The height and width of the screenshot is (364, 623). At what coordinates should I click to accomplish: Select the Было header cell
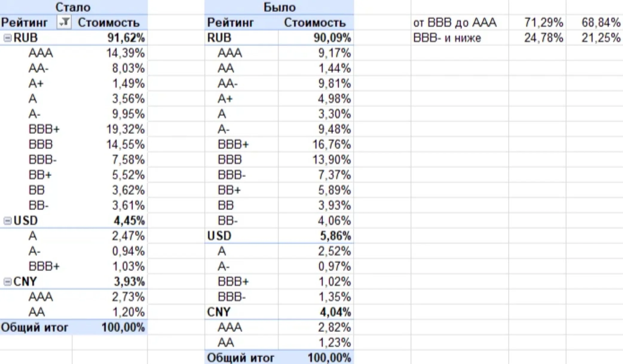[x=279, y=7]
